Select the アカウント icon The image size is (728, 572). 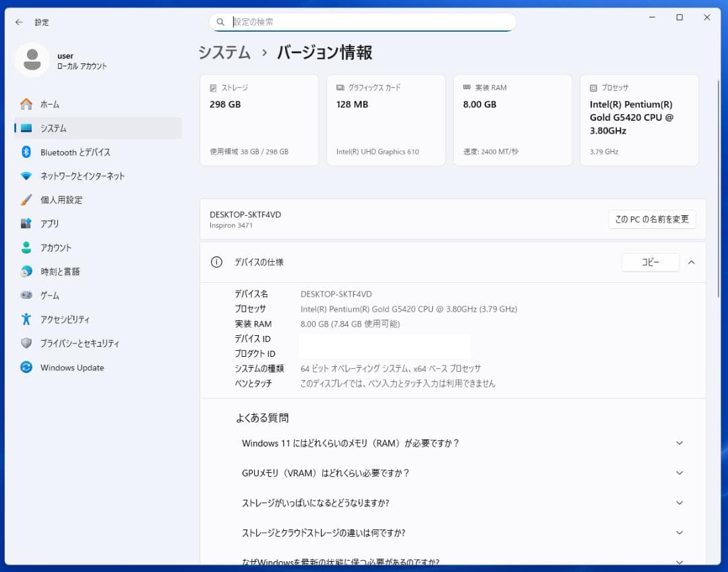pyautogui.click(x=26, y=248)
